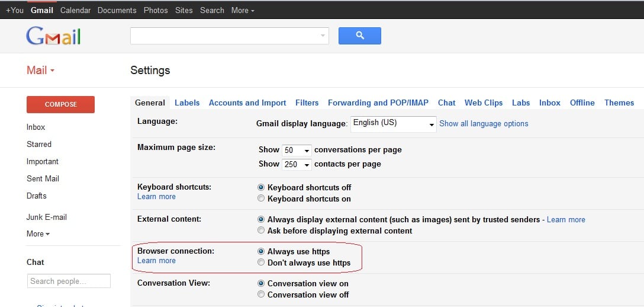644x307 pixels.
Task: Open the Web Clips tab
Action: pyautogui.click(x=484, y=103)
